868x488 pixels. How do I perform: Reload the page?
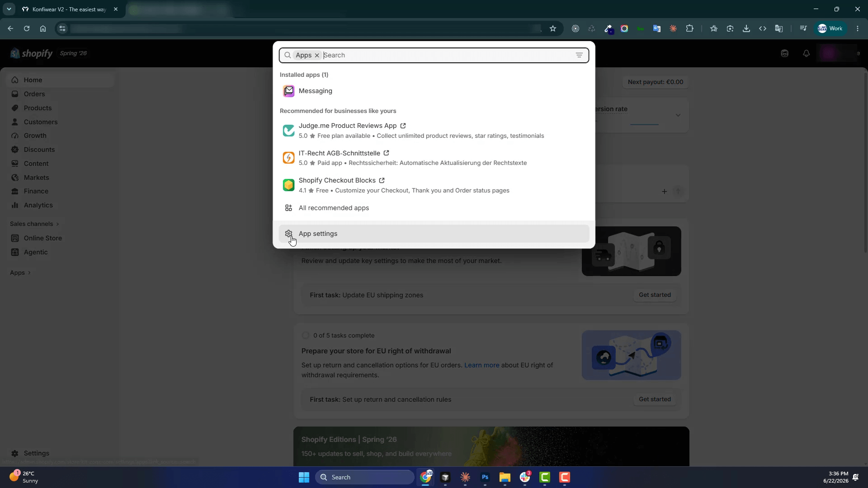coord(27,28)
